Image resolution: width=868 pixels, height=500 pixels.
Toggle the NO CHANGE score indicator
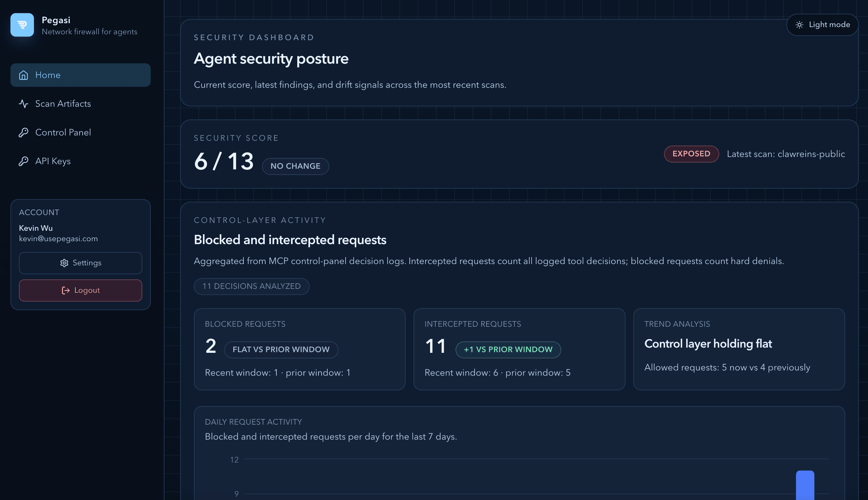295,166
